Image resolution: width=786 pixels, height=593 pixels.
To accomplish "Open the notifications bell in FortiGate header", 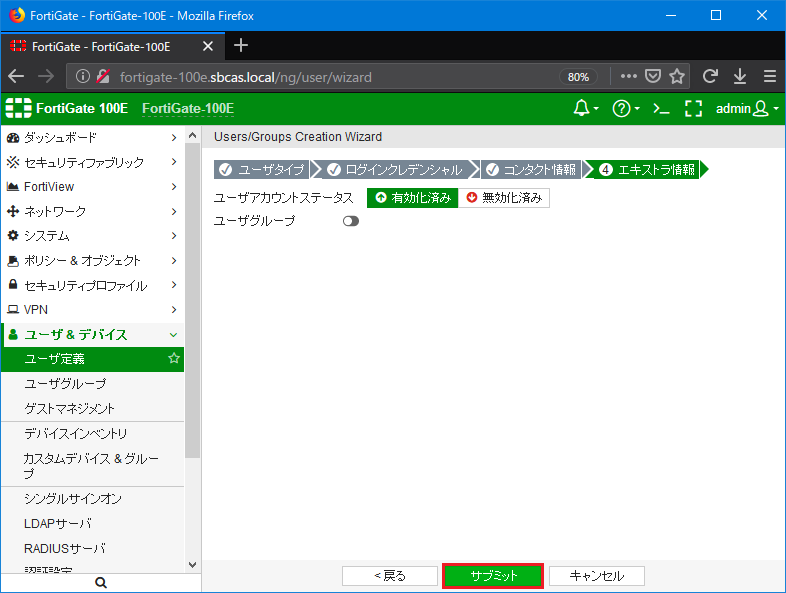I will (585, 108).
